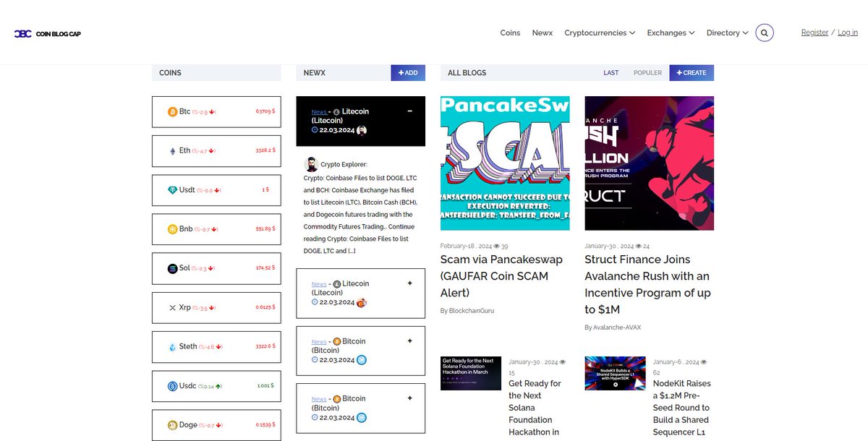Viewport: 868px width, 441px height.
Task: Click author avatar in expanded Litecoin card
Action: click(x=362, y=130)
